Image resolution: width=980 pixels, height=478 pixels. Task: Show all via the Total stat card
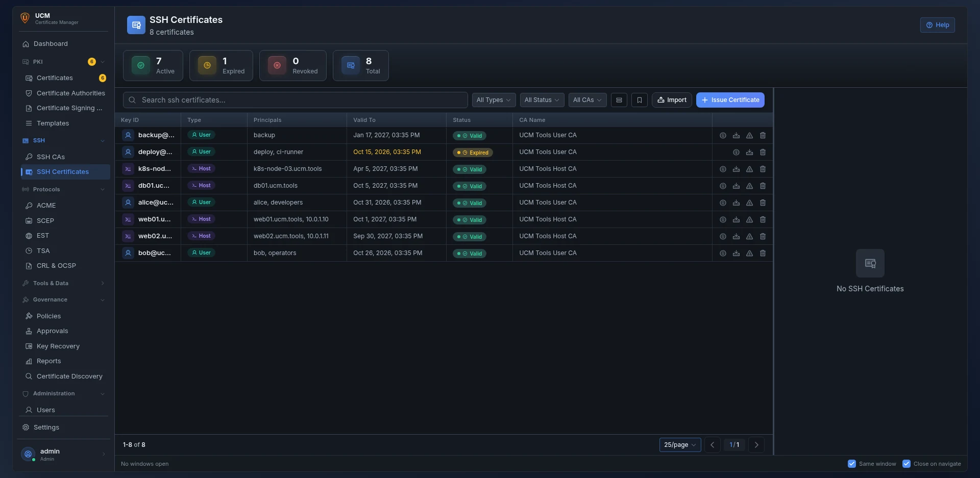tap(361, 65)
